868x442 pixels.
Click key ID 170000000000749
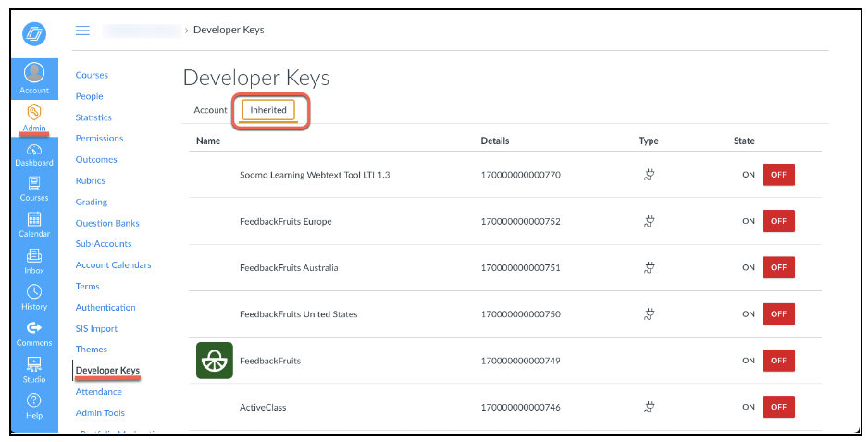click(x=520, y=361)
